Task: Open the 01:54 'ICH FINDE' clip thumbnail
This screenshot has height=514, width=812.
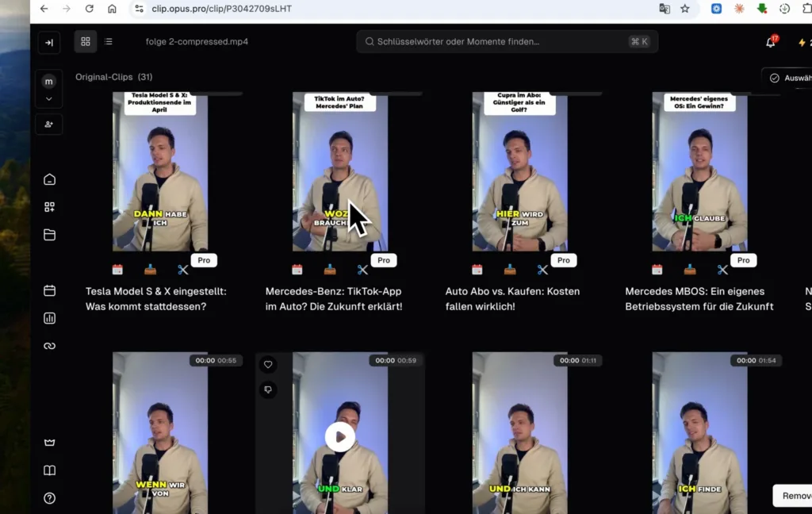Action: click(699, 433)
